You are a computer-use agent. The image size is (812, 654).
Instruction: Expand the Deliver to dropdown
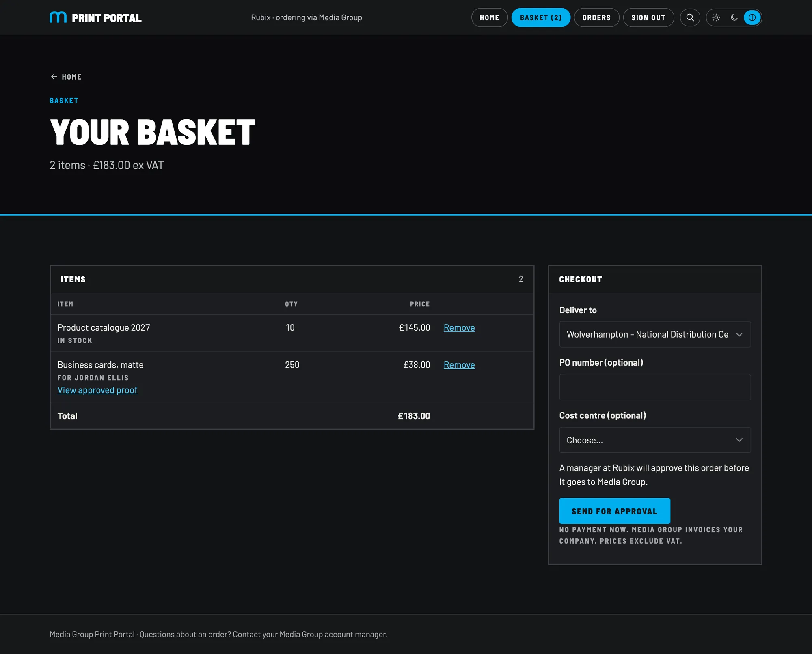tap(655, 334)
